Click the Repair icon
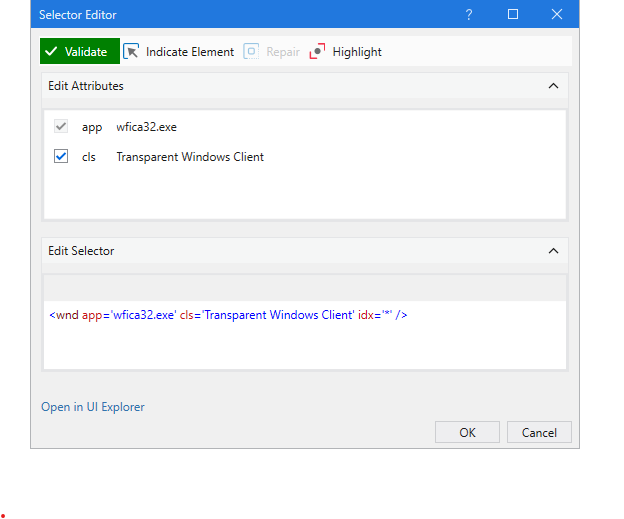 [x=251, y=51]
